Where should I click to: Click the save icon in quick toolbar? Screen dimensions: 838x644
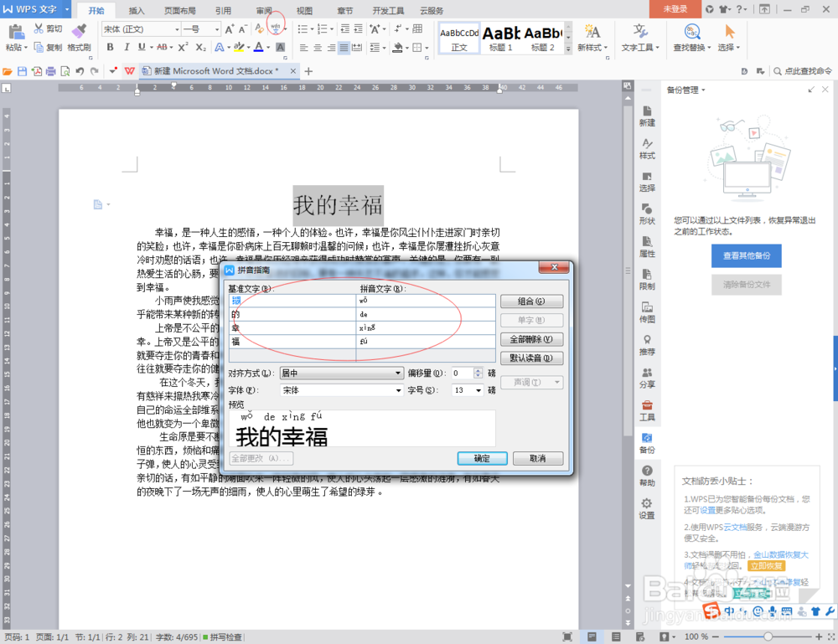[22, 71]
